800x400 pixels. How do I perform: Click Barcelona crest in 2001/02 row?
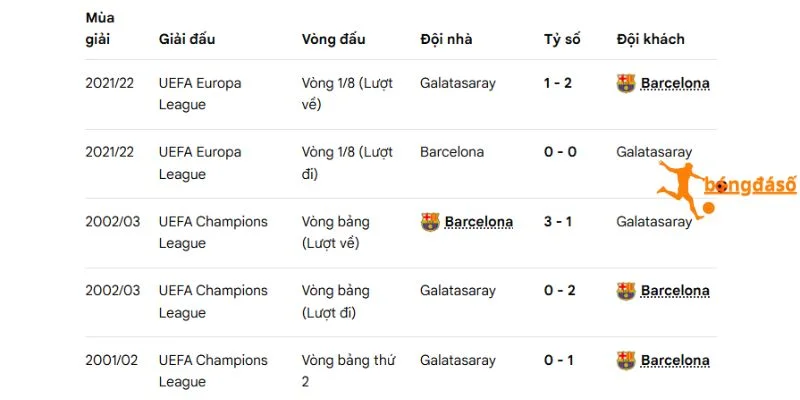tap(626, 360)
